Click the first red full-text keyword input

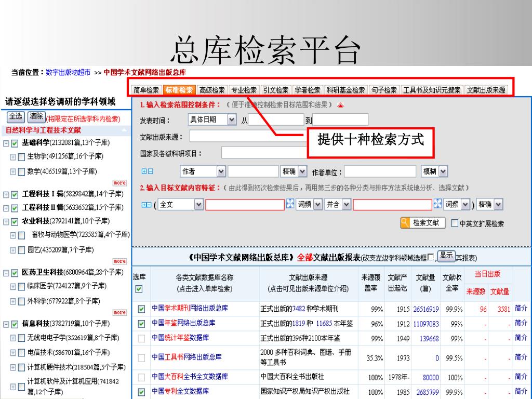click(x=245, y=205)
